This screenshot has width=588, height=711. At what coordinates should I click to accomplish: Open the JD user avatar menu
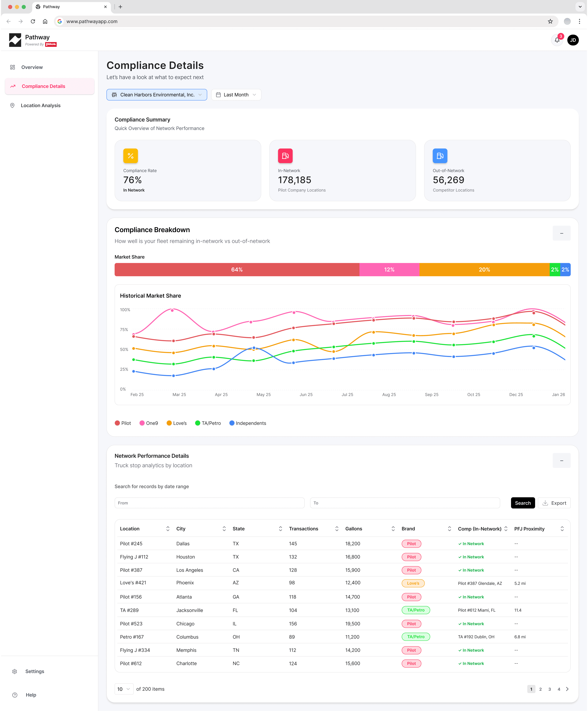573,40
